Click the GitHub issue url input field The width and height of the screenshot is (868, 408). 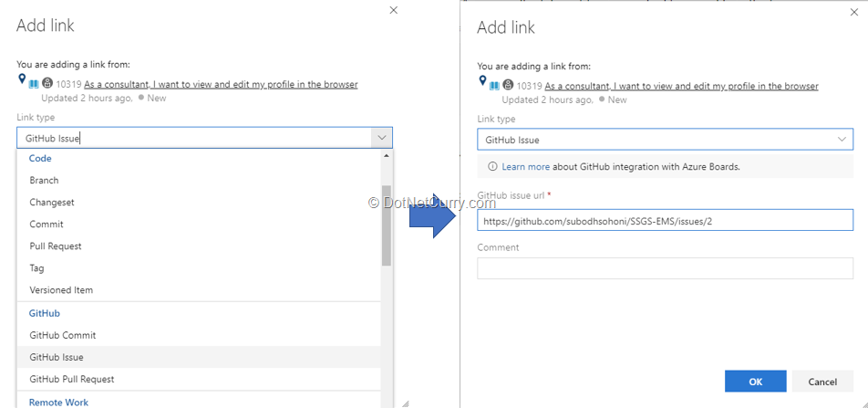pos(665,220)
